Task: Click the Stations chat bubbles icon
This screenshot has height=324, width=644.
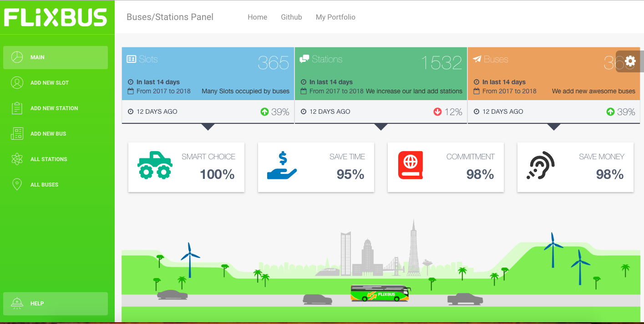Action: (304, 59)
